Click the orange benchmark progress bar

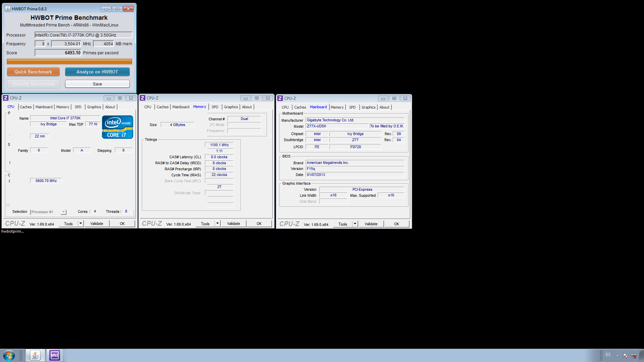pyautogui.click(x=69, y=61)
